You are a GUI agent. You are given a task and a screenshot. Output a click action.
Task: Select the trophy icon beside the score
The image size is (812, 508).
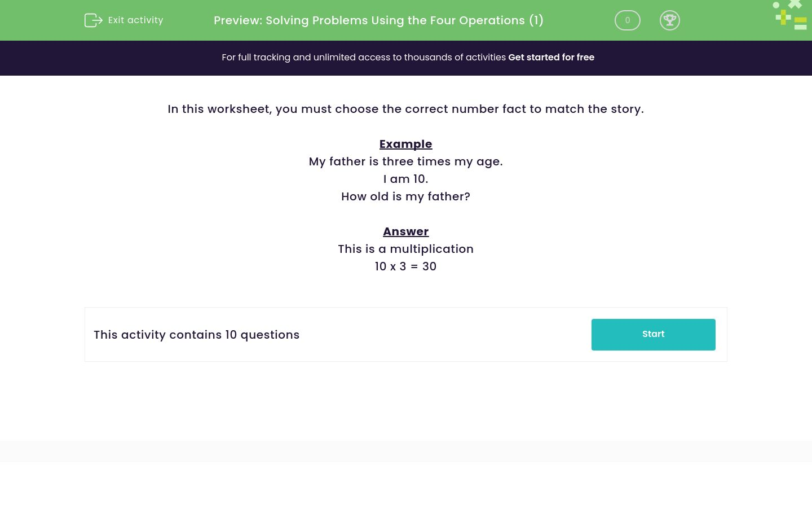click(x=670, y=20)
